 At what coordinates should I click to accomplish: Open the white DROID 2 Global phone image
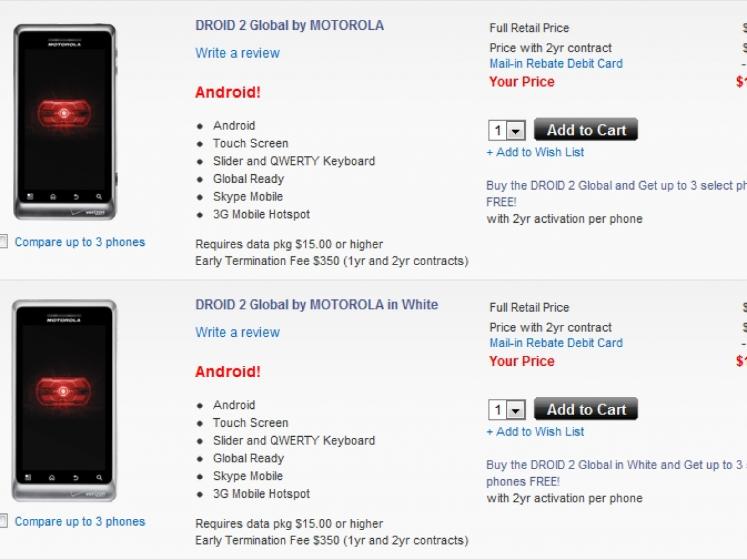(65, 401)
